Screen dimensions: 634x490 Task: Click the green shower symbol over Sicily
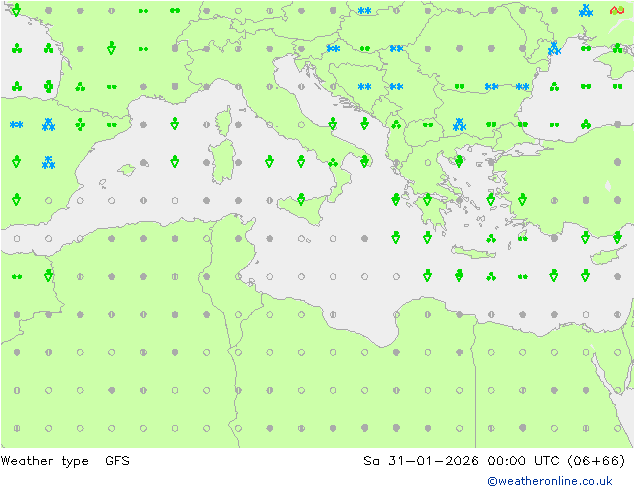301,199
